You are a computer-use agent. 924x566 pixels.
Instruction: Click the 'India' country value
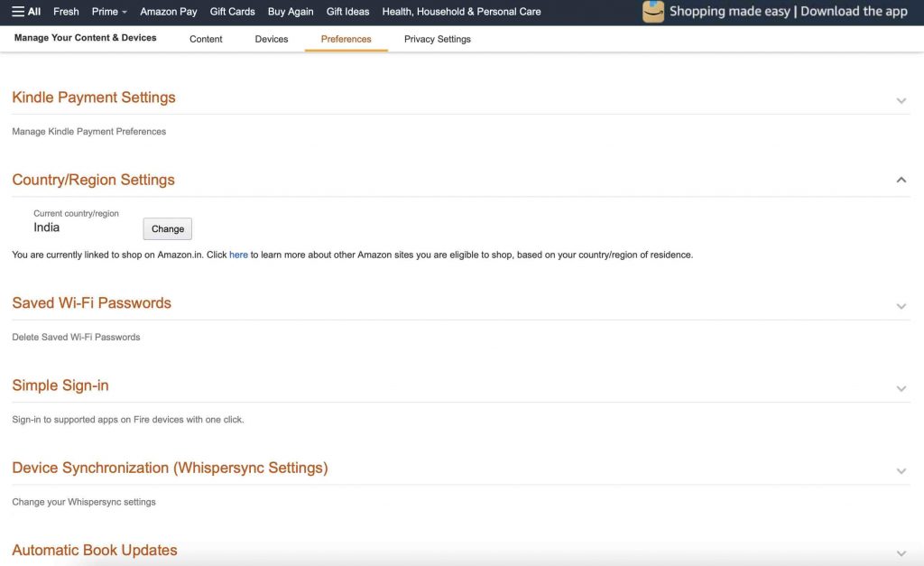[x=47, y=227]
